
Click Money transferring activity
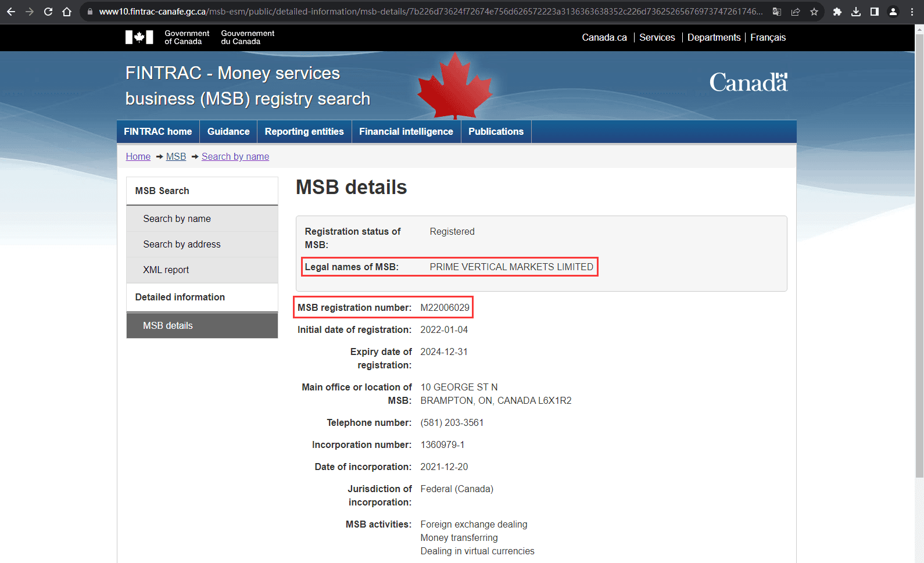(x=459, y=537)
